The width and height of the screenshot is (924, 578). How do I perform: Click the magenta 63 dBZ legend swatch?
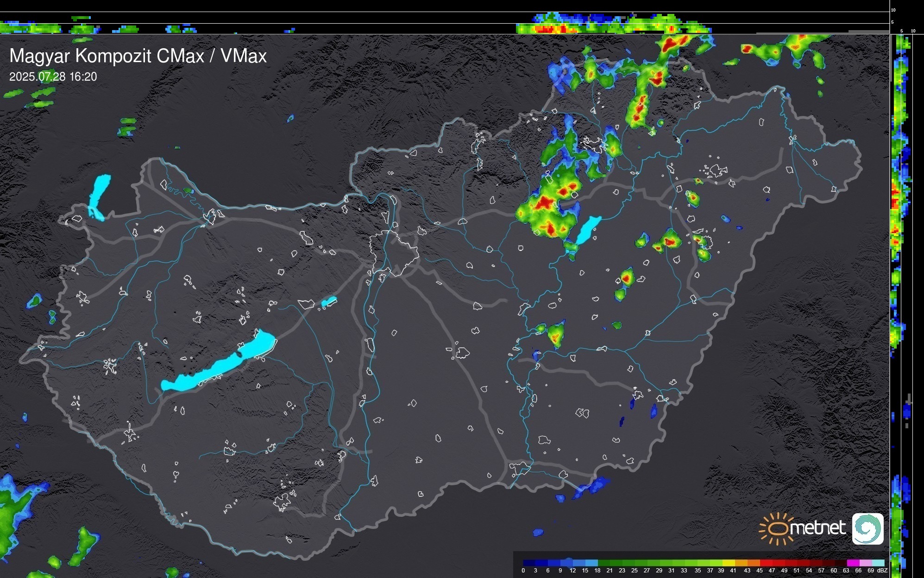(x=853, y=563)
